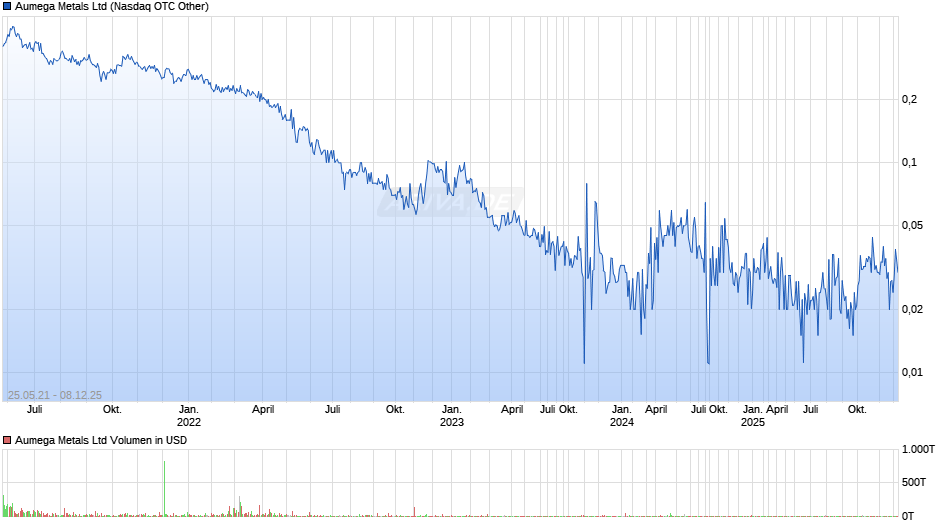This screenshot has height=526, width=940.
Task: Click the chart title 'Aumega Metals Ltd (Nasdaq OTC Other)'
Action: [x=112, y=7]
